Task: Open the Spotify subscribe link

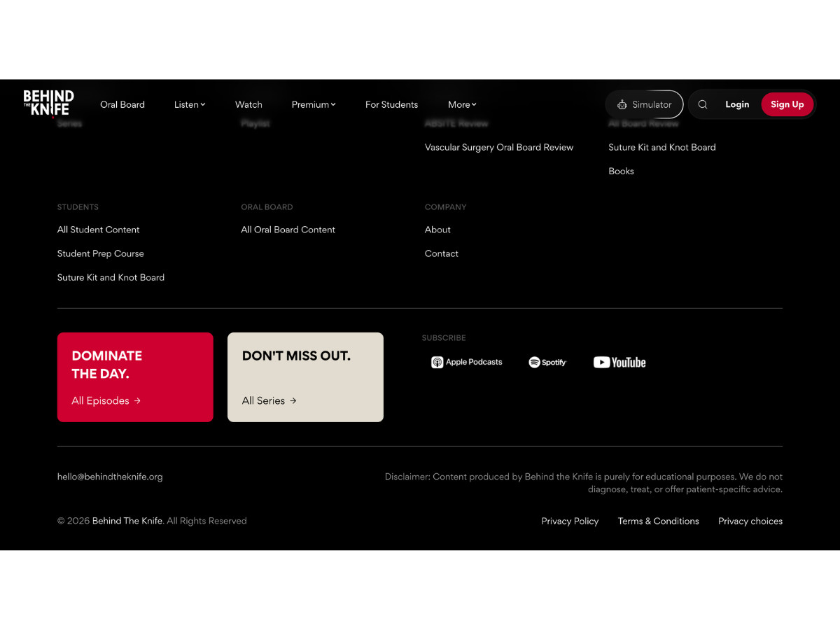Action: [x=547, y=362]
